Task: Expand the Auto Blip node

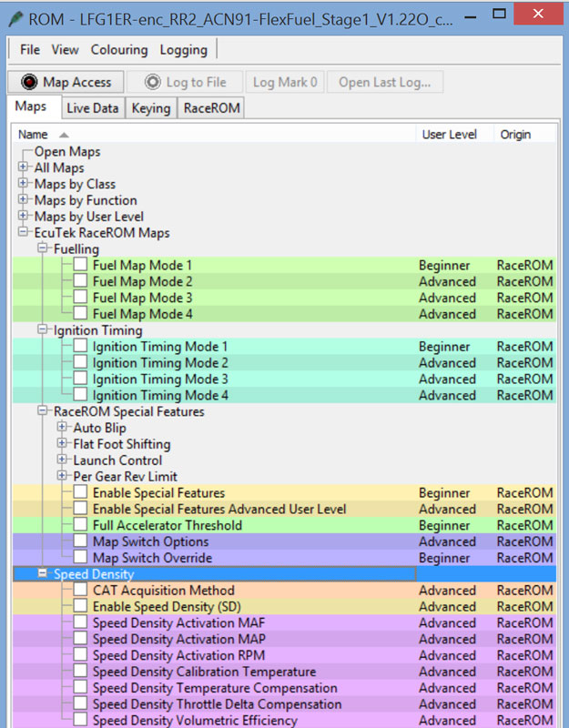Action: pos(62,426)
